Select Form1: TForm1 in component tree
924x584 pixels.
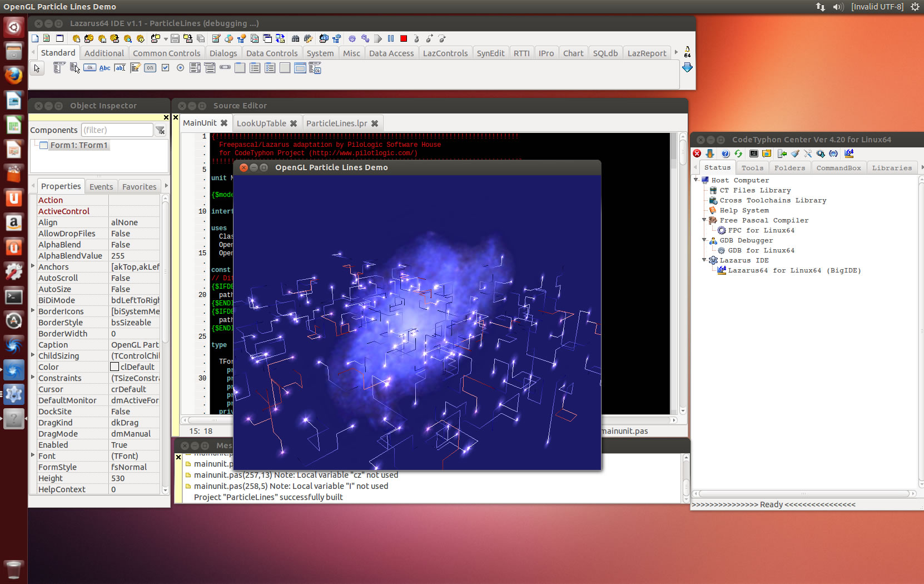tap(79, 145)
